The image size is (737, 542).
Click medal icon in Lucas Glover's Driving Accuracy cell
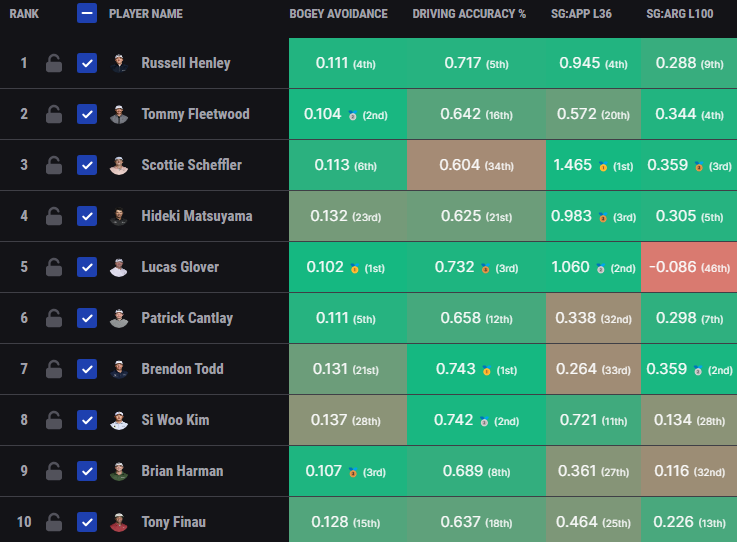click(x=485, y=268)
